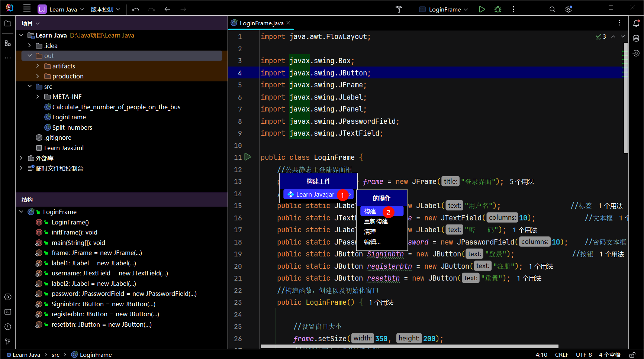Choose 构建 action
The width and height of the screenshot is (644, 359).
(382, 211)
